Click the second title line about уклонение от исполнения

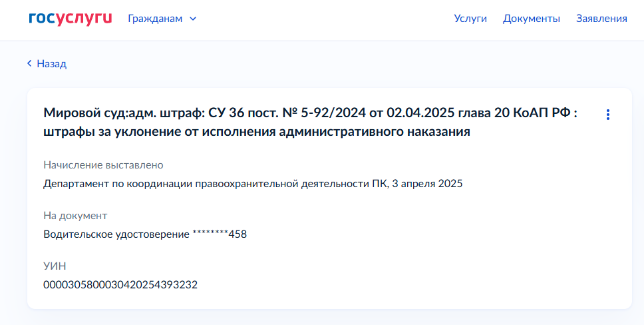point(257,133)
